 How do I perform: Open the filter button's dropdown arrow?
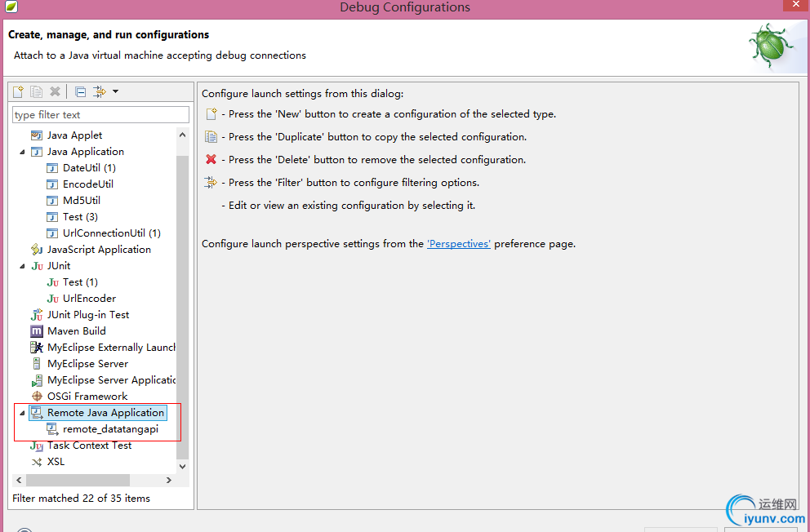116,92
